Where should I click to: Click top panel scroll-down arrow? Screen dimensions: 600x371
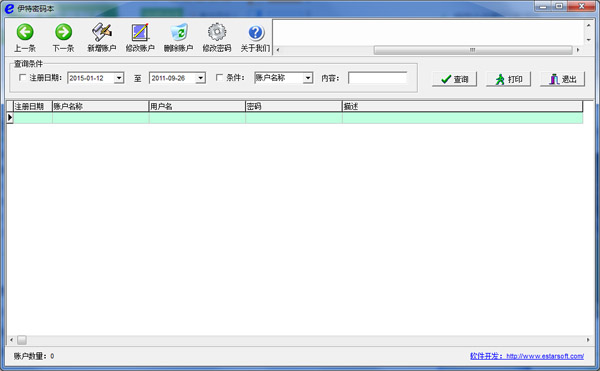[x=589, y=40]
